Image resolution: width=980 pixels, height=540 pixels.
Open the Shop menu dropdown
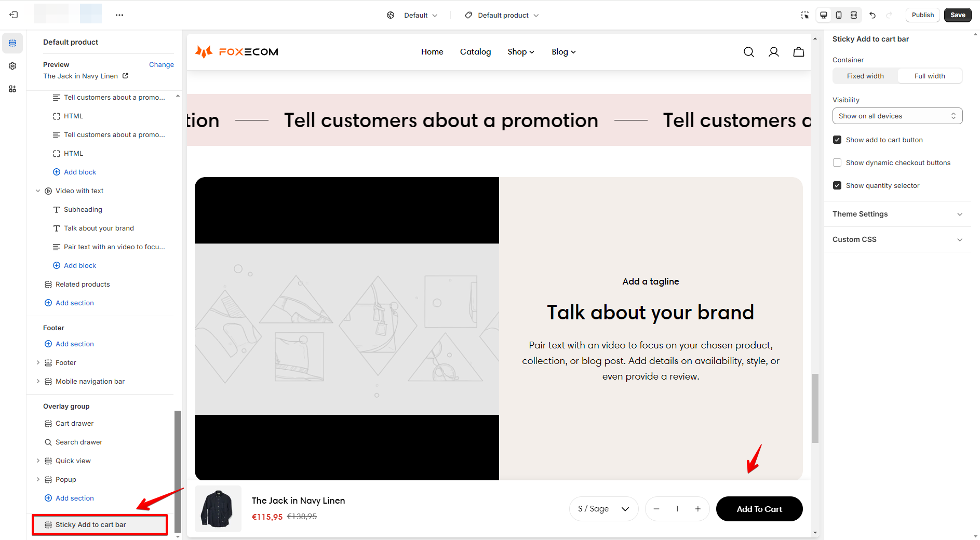pyautogui.click(x=521, y=52)
